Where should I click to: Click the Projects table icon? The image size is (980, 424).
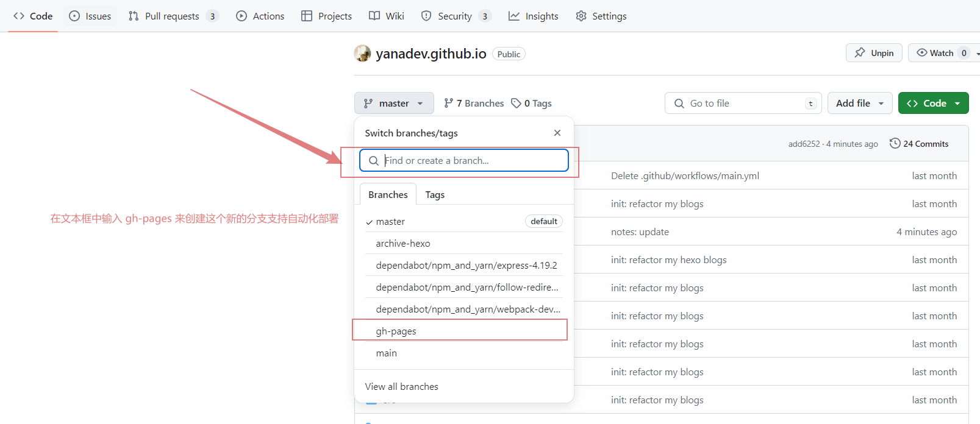pos(307,16)
